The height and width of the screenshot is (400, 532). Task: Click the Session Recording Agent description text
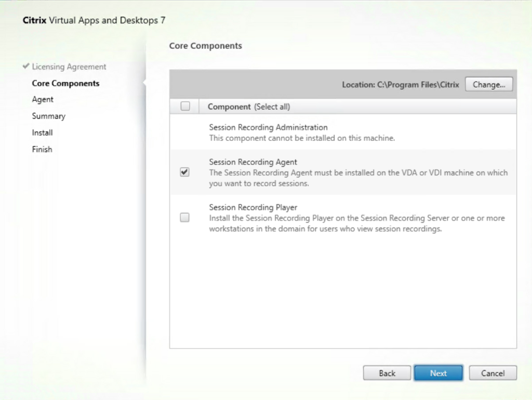[358, 178]
